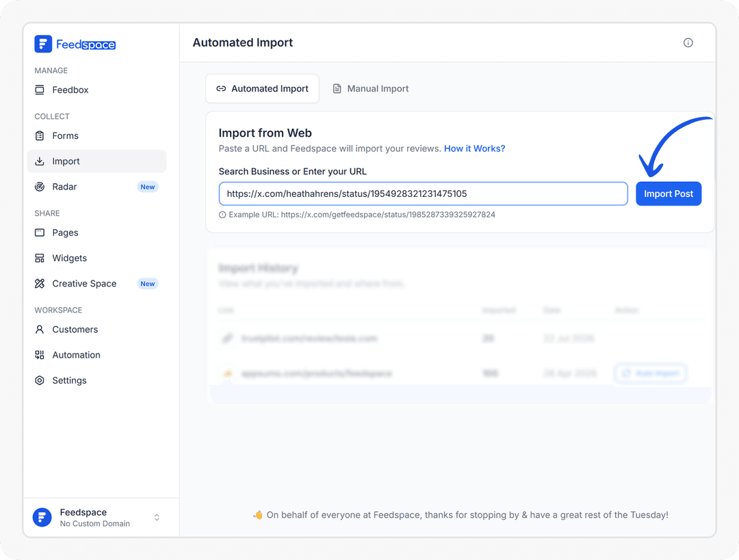Open Widgets section
Image resolution: width=739 pixels, height=560 pixels.
coord(96,258)
